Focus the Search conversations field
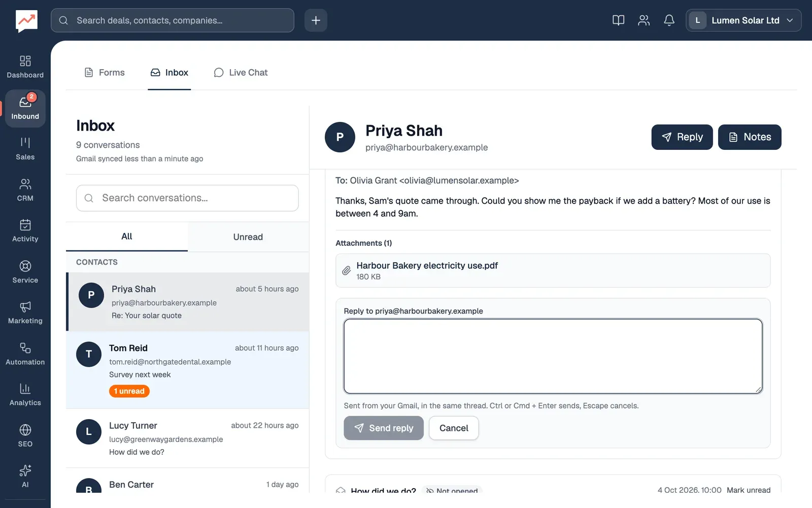Viewport: 812px width, 508px height. [x=187, y=198]
